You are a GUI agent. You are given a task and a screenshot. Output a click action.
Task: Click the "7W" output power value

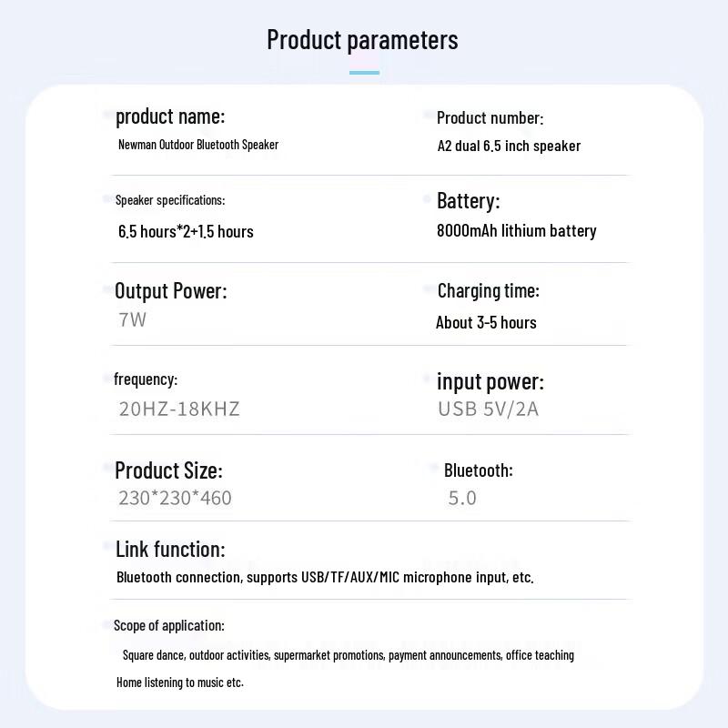tap(132, 319)
